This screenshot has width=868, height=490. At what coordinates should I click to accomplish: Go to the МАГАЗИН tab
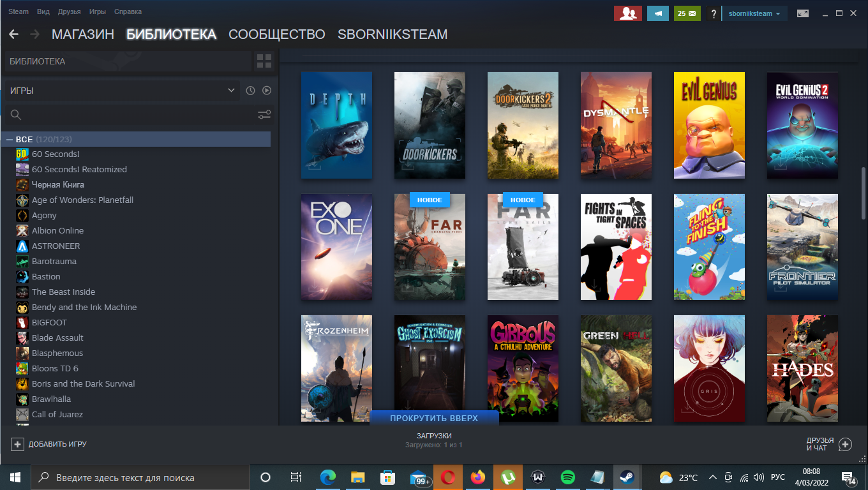click(83, 34)
